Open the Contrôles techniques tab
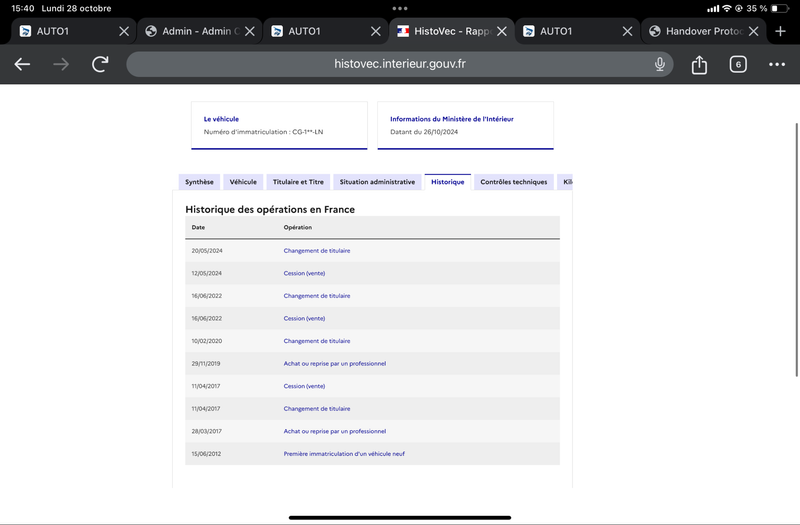This screenshot has width=800, height=525. coord(513,182)
